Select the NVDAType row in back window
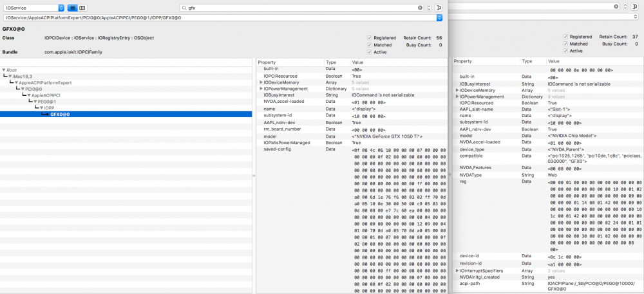Viewport: 644px width, 294px height. click(x=548, y=175)
